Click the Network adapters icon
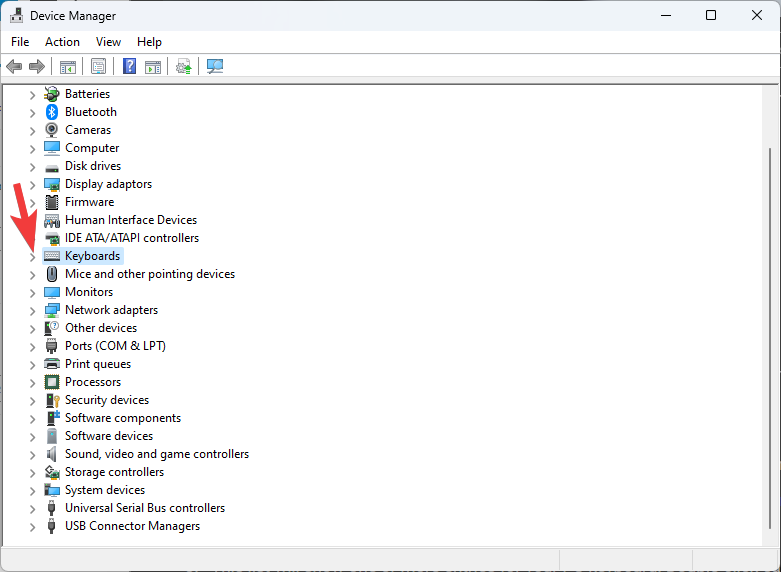This screenshot has width=781, height=572. coord(52,310)
